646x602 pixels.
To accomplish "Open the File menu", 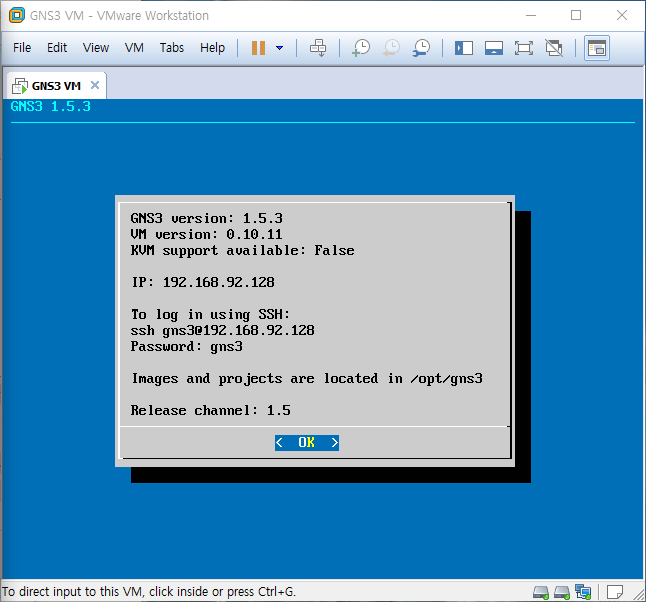I will (x=22, y=48).
